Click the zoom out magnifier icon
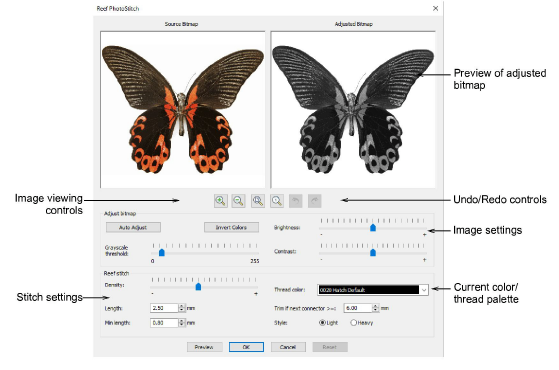 coord(239,201)
